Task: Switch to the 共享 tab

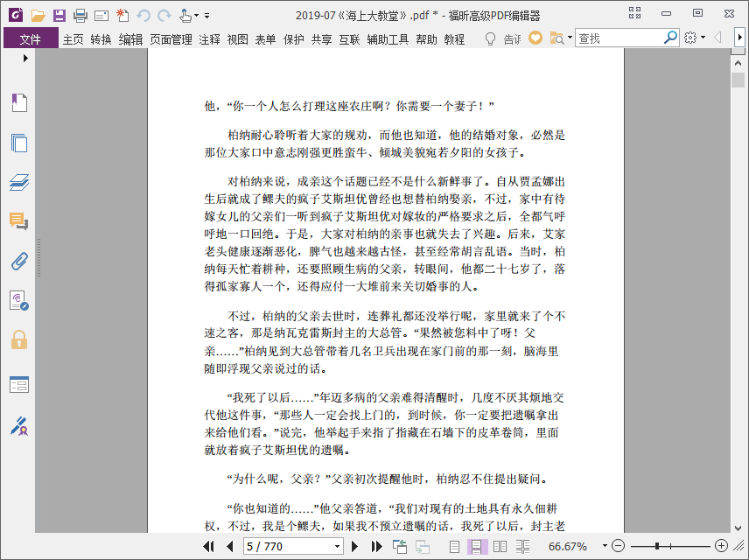Action: point(321,39)
